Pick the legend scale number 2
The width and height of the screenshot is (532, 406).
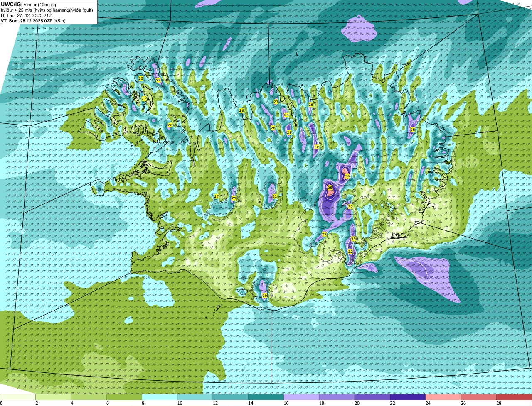coord(37,403)
